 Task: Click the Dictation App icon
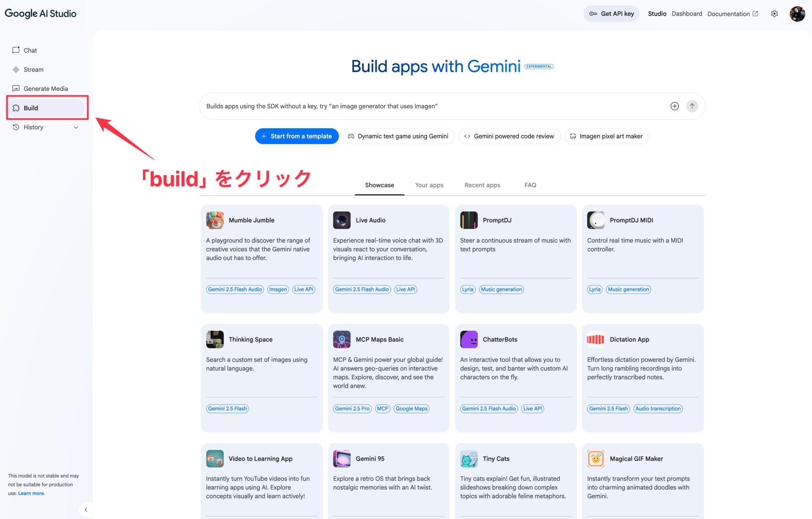[595, 339]
